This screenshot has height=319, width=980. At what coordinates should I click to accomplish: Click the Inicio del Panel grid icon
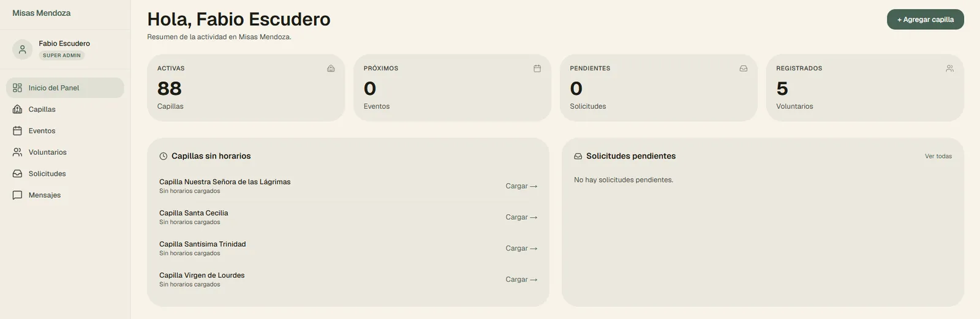17,88
